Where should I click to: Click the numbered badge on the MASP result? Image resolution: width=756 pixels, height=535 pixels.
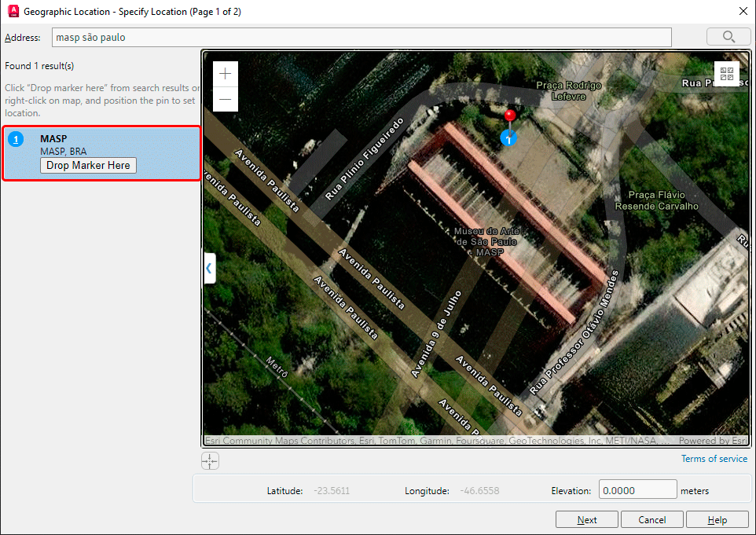click(x=17, y=139)
